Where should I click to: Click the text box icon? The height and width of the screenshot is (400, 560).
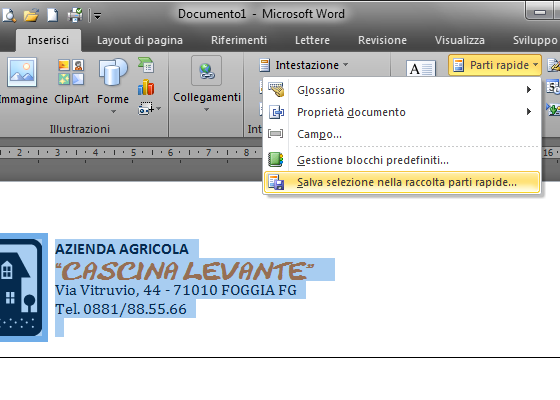pos(421,68)
